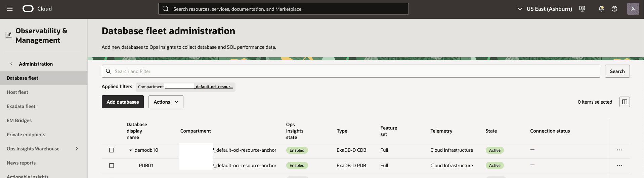Open the notifications bell

click(601, 9)
